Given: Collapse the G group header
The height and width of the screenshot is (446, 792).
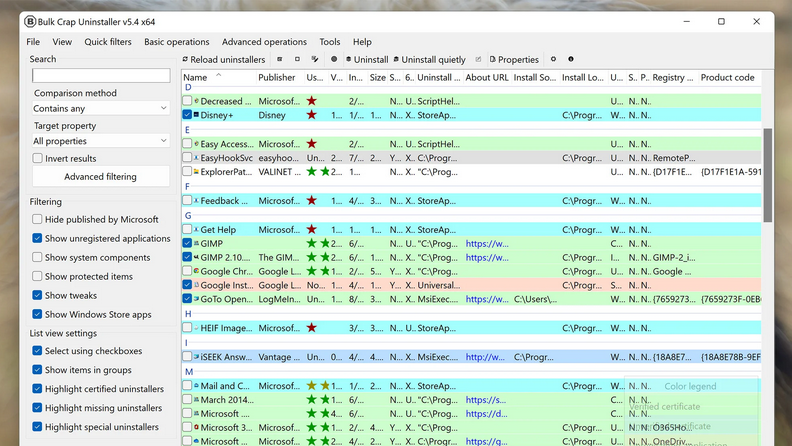Looking at the screenshot, I should tap(188, 215).
